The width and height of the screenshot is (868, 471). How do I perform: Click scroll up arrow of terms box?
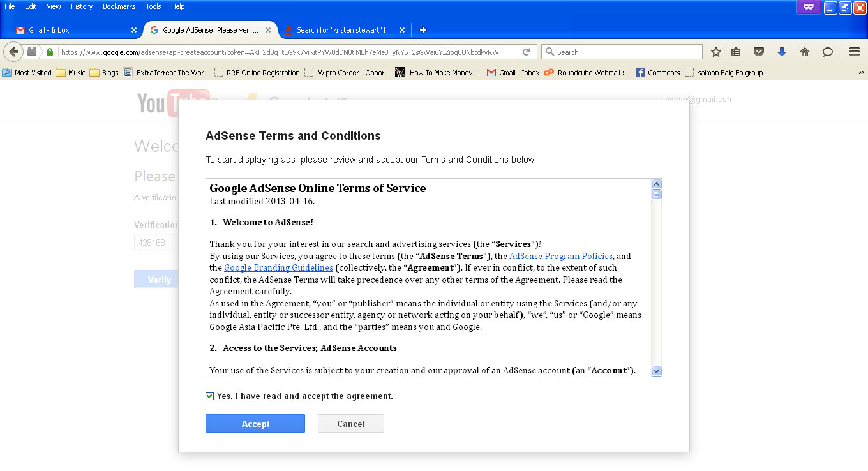click(x=657, y=184)
